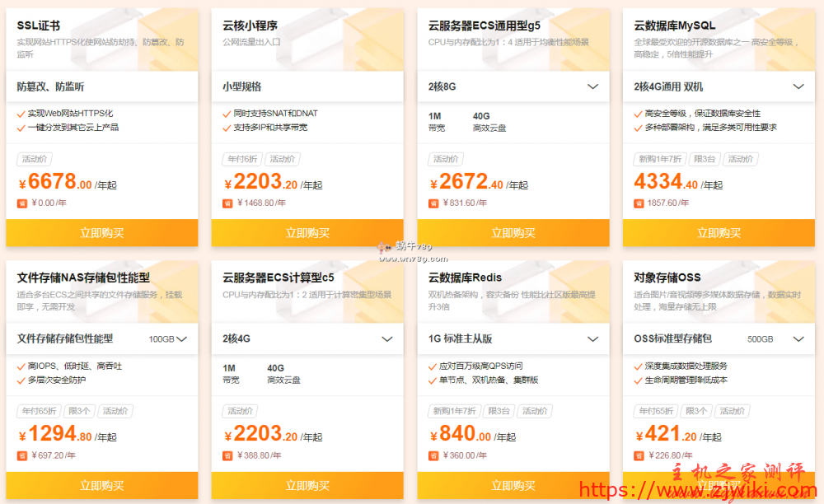Open the 云数据库Redis product title
Image resolution: width=824 pixels, height=504 pixels.
(465, 278)
